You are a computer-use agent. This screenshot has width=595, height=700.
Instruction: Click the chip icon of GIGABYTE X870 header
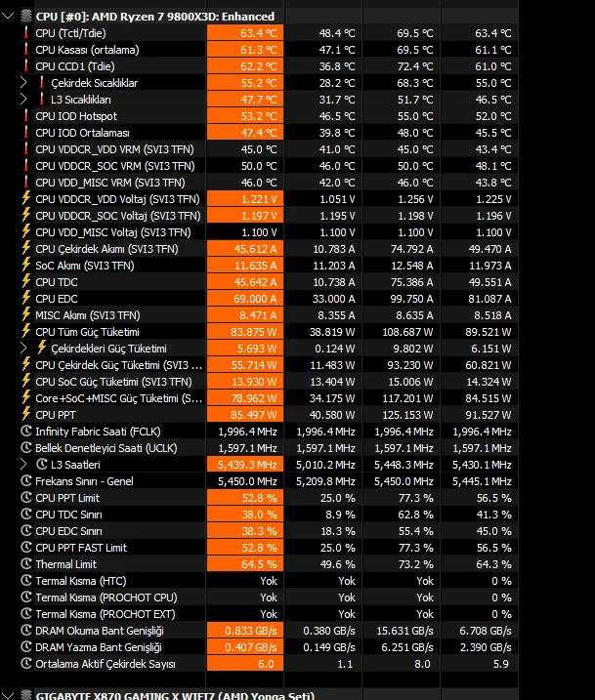(26, 695)
